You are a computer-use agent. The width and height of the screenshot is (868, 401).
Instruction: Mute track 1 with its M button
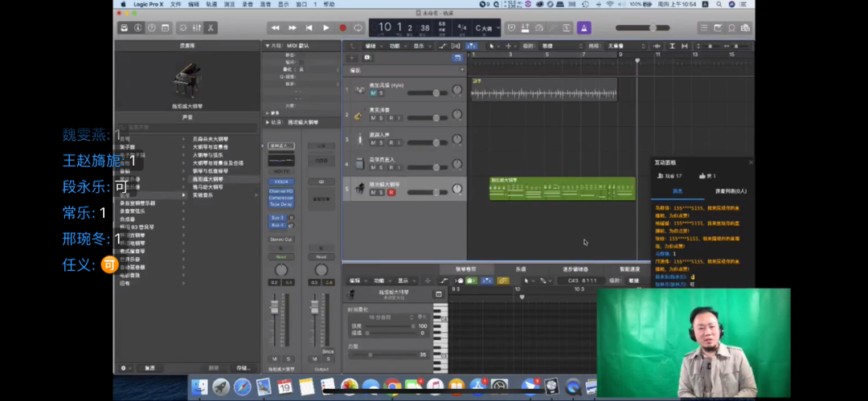coord(373,93)
